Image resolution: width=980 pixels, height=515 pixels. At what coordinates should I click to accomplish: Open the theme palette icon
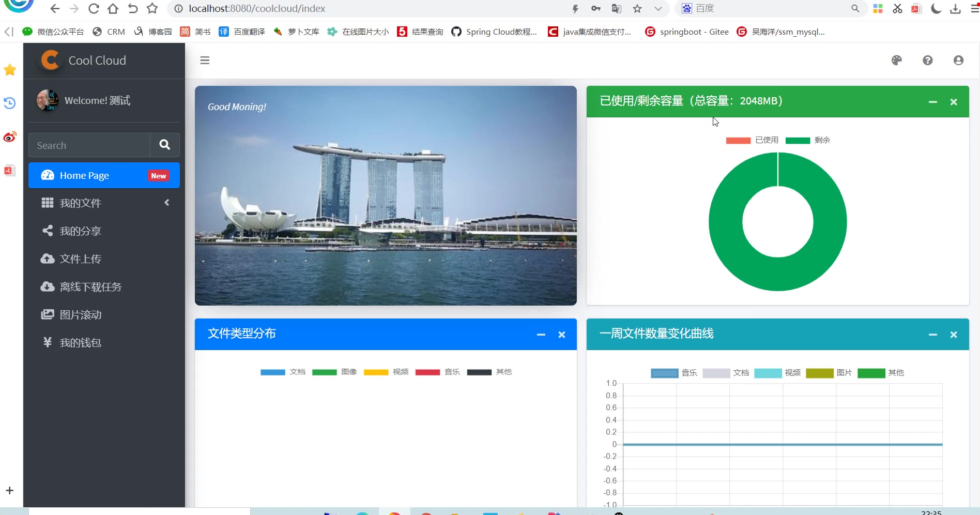[x=897, y=60]
